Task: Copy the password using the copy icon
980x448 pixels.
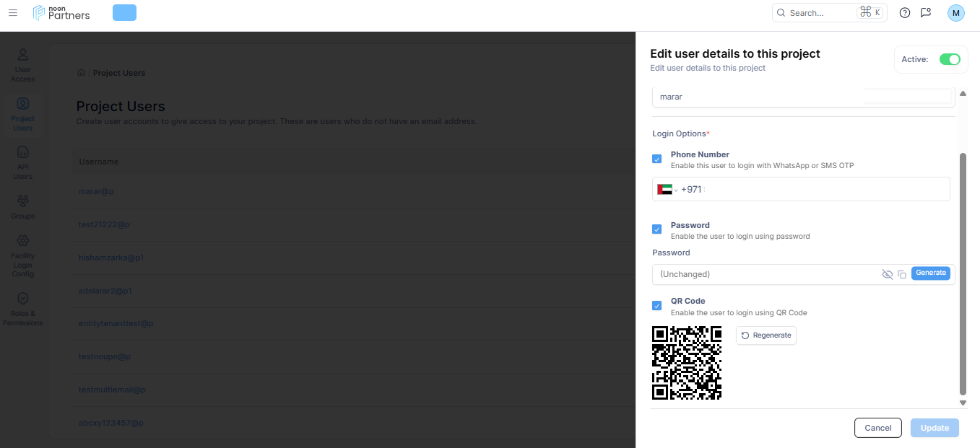Action: click(902, 274)
